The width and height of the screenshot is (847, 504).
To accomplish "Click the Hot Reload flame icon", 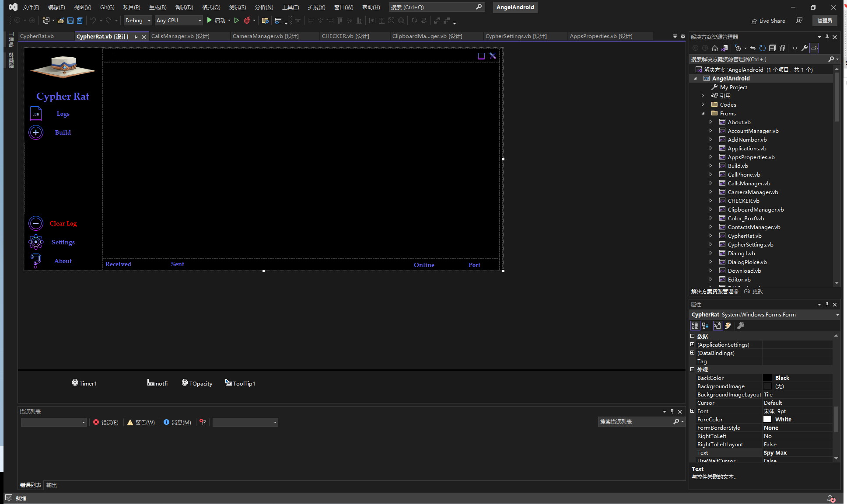I will click(x=247, y=21).
